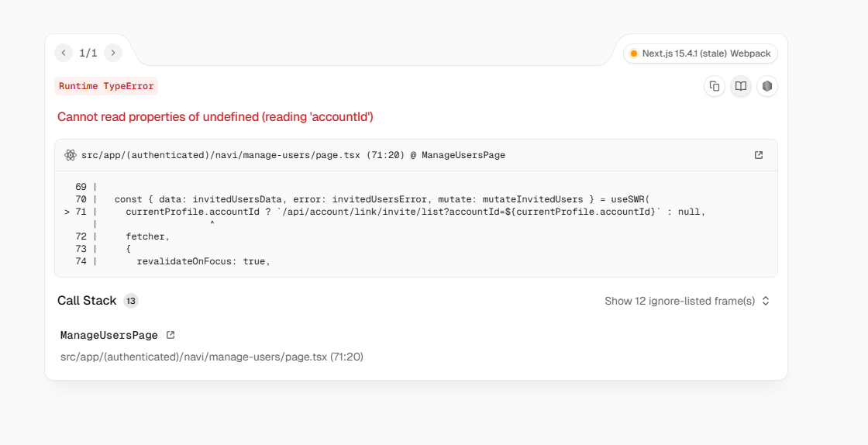Screen dimensions: 868x445
Task: Open ManageUsersPage frame in editor icon
Action: pos(170,335)
